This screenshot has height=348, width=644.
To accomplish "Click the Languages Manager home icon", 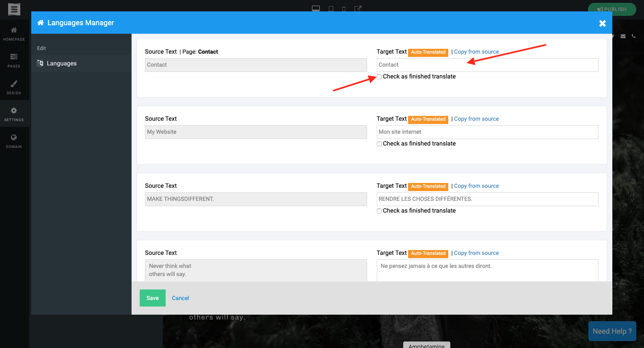I will point(41,23).
